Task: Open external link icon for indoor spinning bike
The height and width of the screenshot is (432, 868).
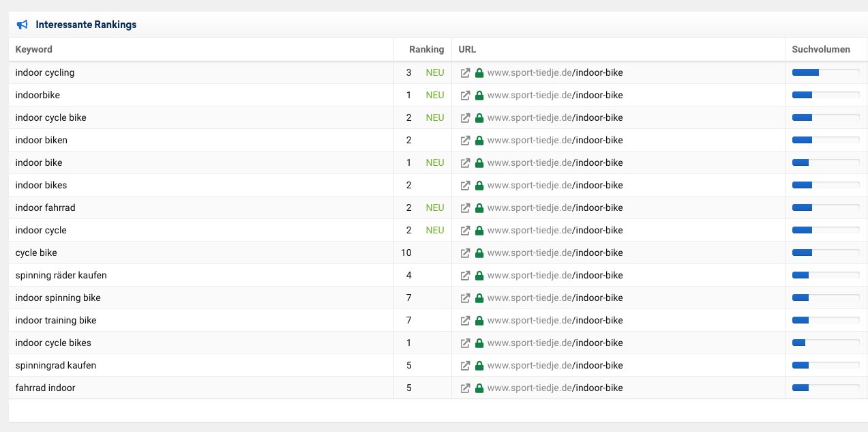Action: click(465, 298)
